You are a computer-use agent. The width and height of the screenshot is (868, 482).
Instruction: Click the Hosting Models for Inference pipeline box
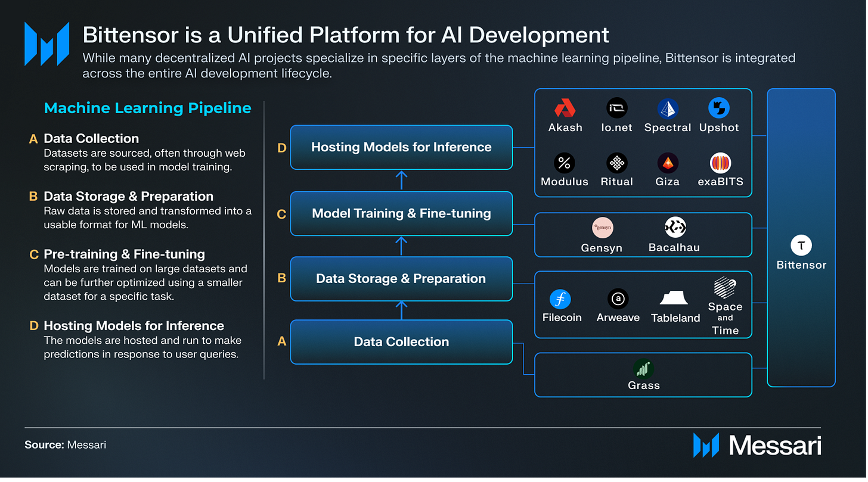click(x=401, y=147)
